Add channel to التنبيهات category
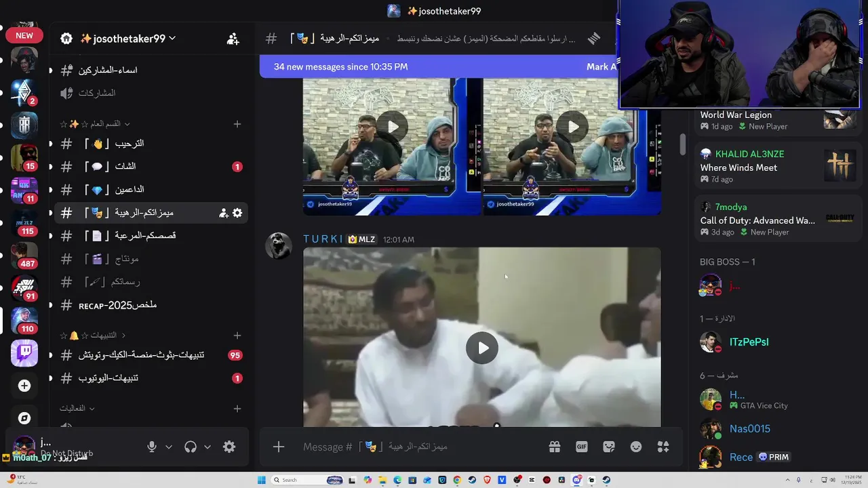The image size is (868, 488). coord(237,335)
